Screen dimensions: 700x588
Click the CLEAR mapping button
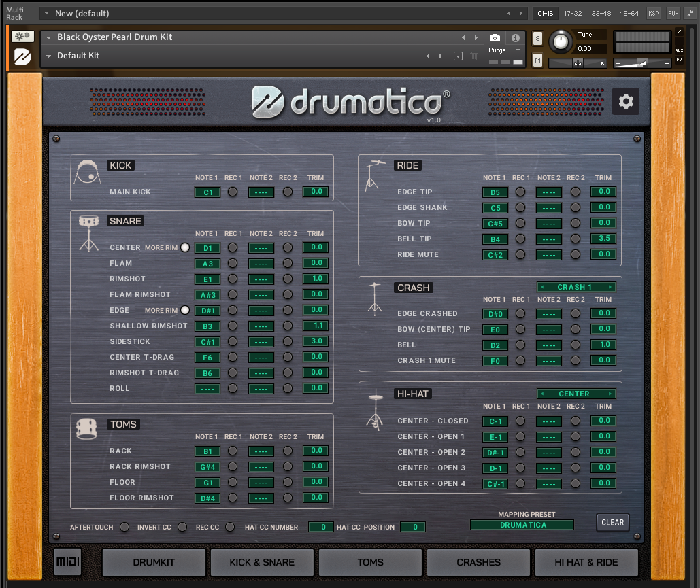613,522
